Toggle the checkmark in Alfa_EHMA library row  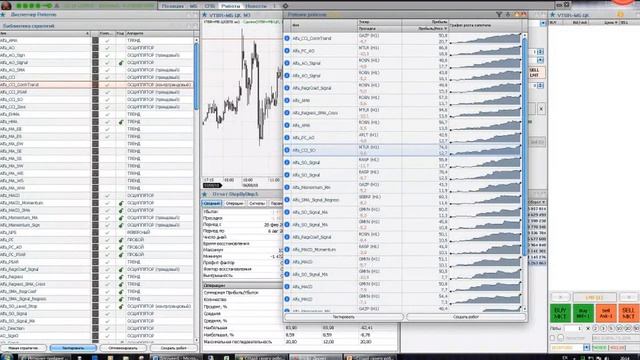click(107, 114)
